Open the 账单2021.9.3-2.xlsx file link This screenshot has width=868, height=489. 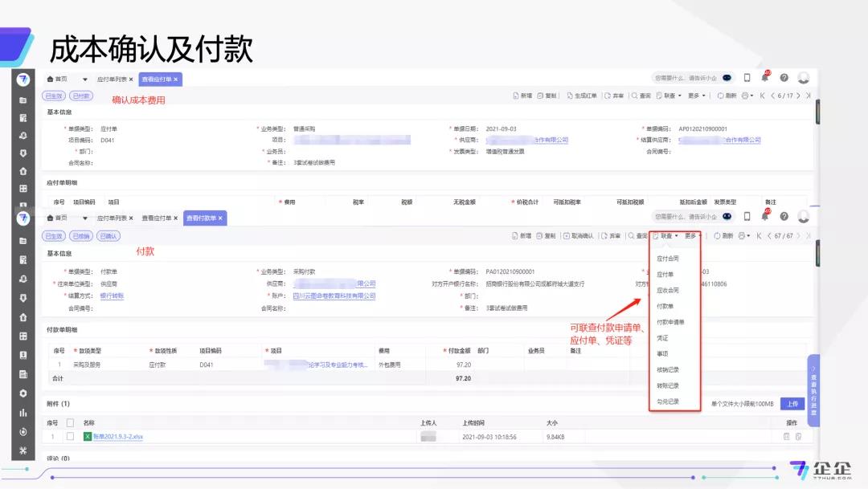[117, 437]
